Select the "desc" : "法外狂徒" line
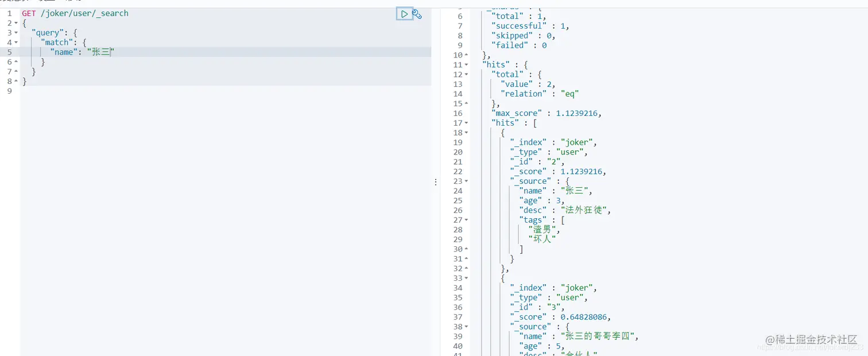Screen dimensions: 868x356 point(565,211)
